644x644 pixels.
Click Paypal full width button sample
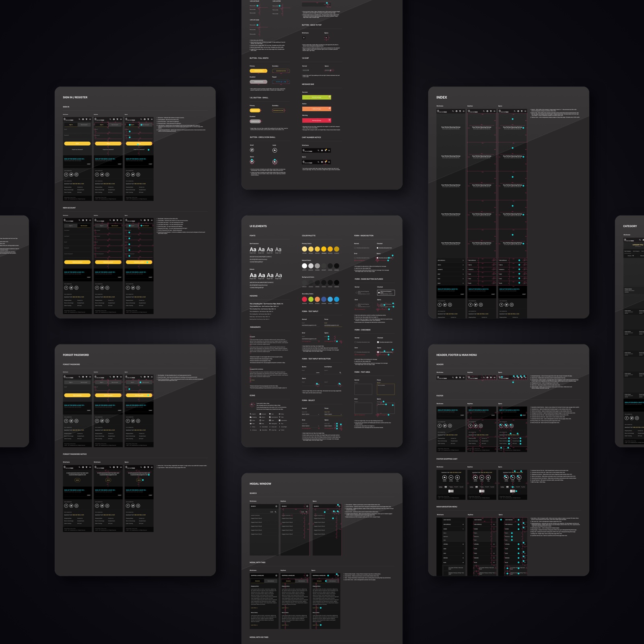pos(281,82)
